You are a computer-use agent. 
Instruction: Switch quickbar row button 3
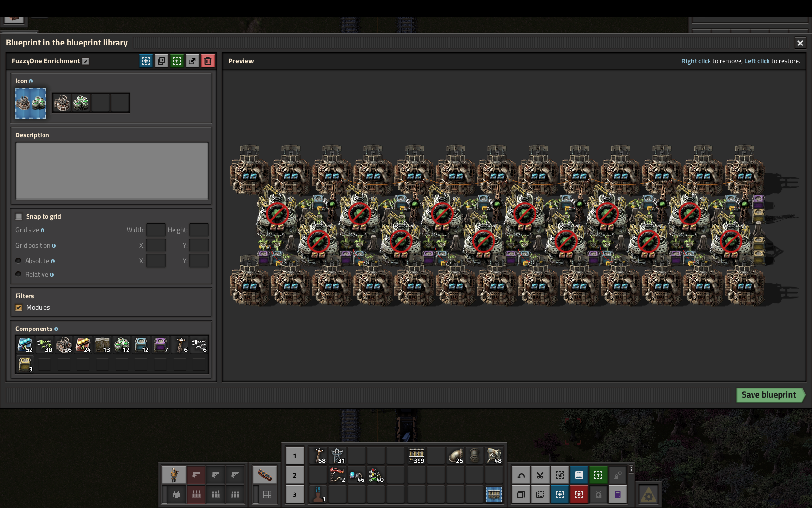295,494
